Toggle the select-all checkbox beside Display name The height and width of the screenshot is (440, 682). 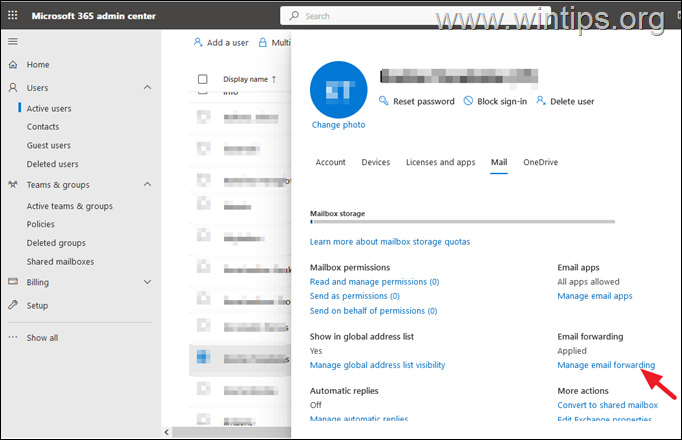tap(203, 79)
